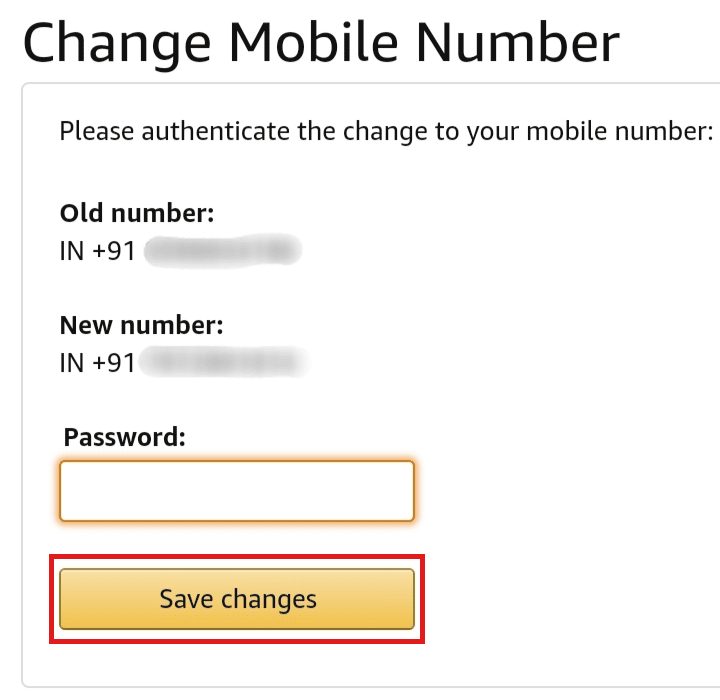The image size is (720, 700).
Task: Click "authenticate" in the instruction text
Action: tap(216, 131)
